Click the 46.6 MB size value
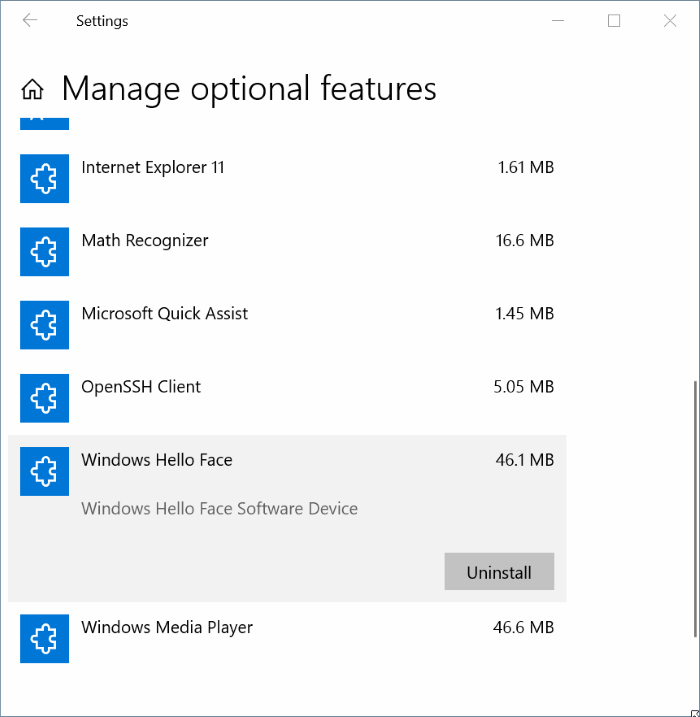 [524, 627]
